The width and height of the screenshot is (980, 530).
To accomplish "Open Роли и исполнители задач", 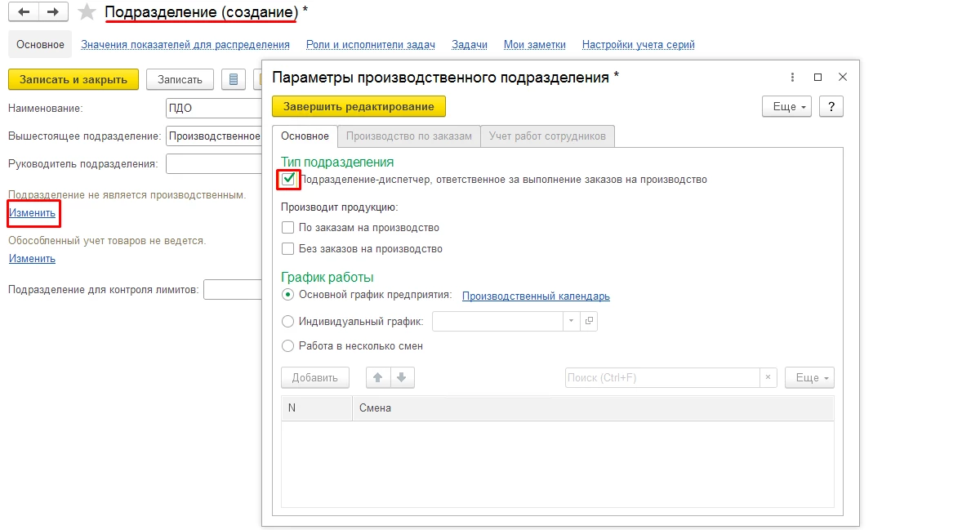I will (371, 45).
